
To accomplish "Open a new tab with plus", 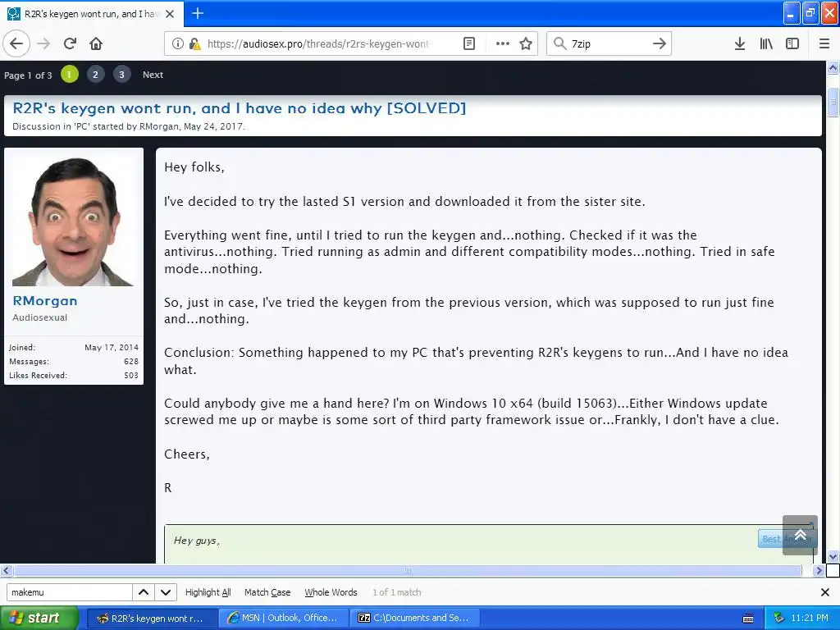I will (197, 13).
